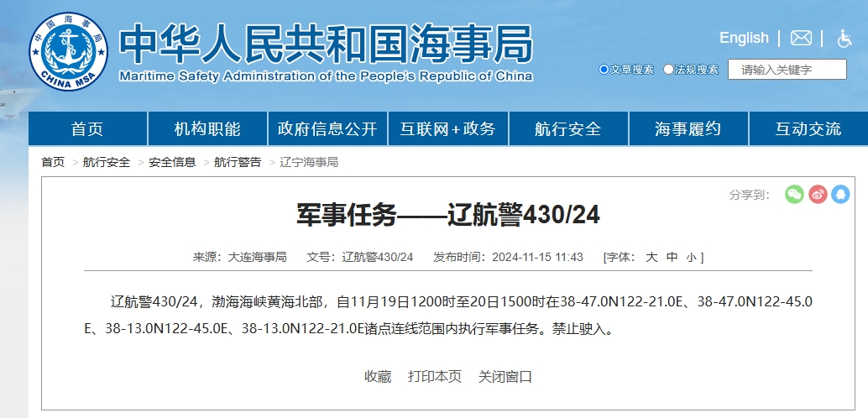Image resolution: width=868 pixels, height=418 pixels.
Task: Select 文章搜索 radio button
Action: click(604, 69)
